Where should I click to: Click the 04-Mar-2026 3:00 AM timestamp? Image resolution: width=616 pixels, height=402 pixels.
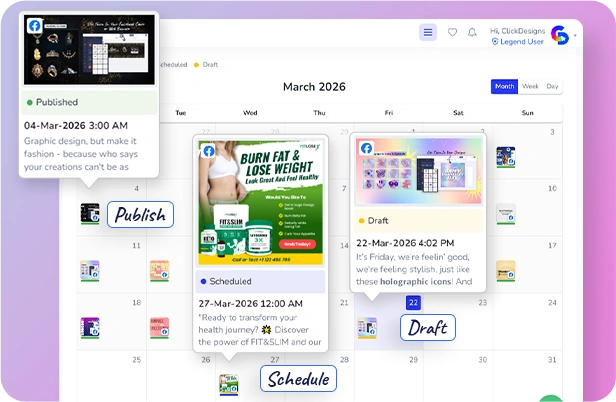(x=76, y=126)
